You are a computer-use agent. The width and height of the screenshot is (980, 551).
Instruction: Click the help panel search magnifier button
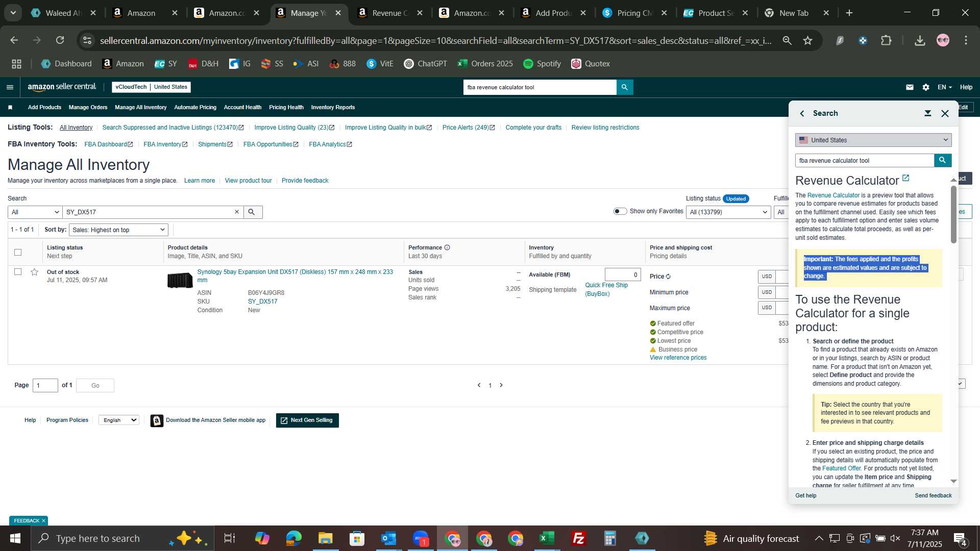[x=943, y=160]
